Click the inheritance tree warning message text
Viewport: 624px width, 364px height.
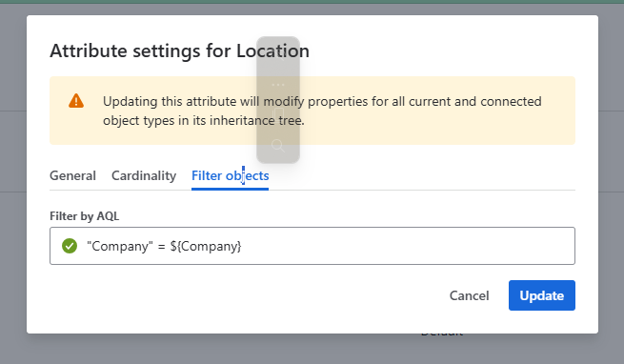322,111
